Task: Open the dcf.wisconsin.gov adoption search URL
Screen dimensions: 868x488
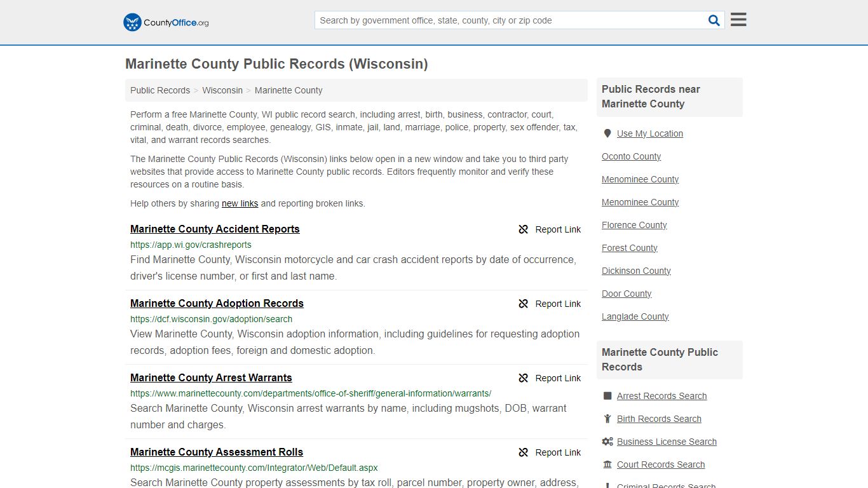Action: pos(211,319)
